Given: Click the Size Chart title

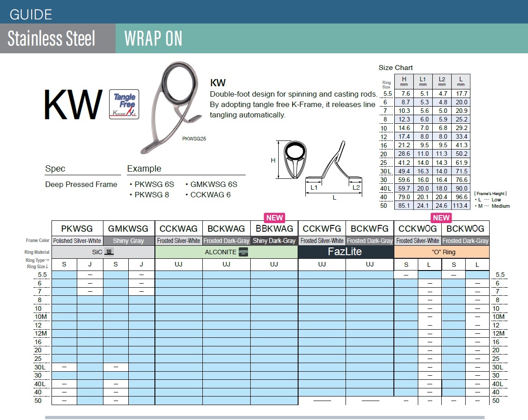Looking at the screenshot, I should (x=396, y=68).
